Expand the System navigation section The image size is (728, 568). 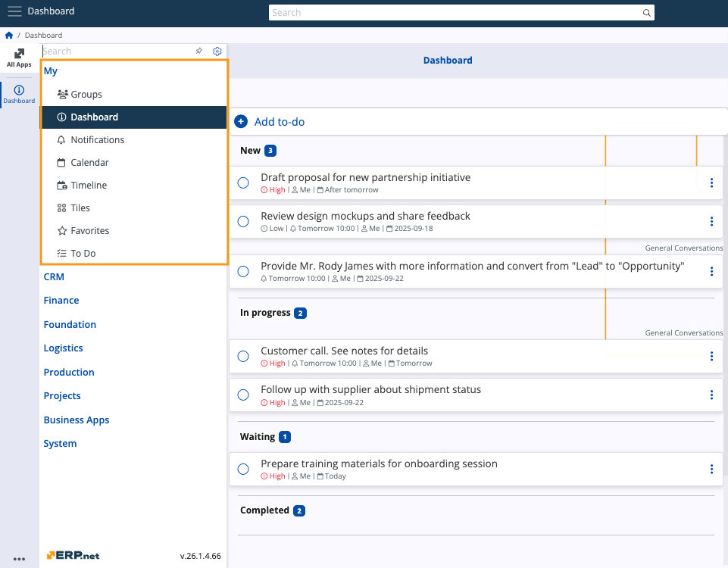(60, 444)
